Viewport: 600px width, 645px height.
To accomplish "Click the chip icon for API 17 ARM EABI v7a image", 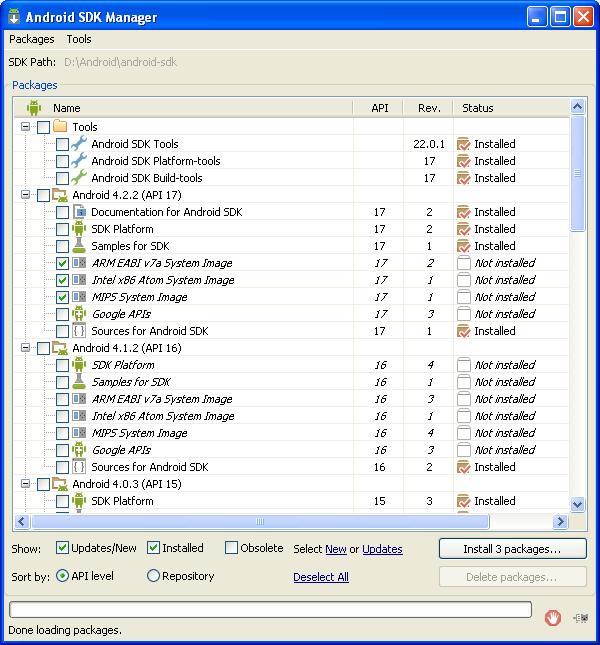I will 79,262.
